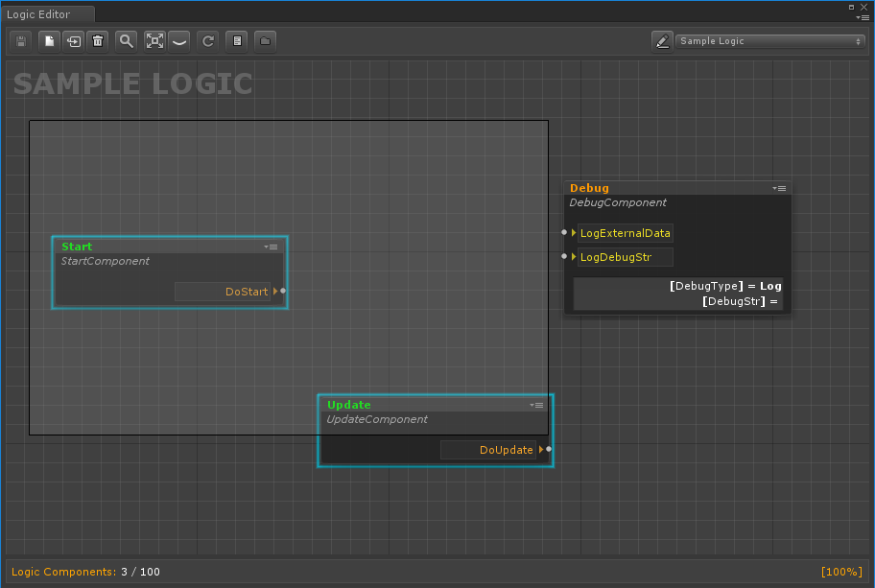Screen dimensions: 875x588
Task: Click the Logic Components 3 / 100 status
Action: (85, 572)
